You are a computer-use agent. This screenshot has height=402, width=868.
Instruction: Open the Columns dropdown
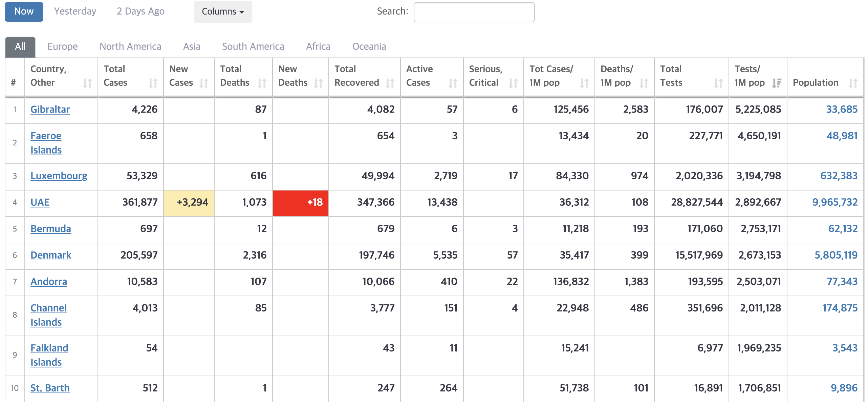[223, 12]
